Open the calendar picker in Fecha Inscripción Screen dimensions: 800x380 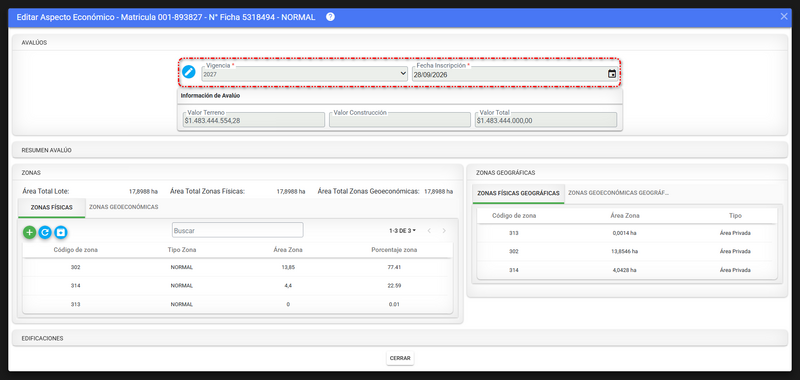coord(612,74)
